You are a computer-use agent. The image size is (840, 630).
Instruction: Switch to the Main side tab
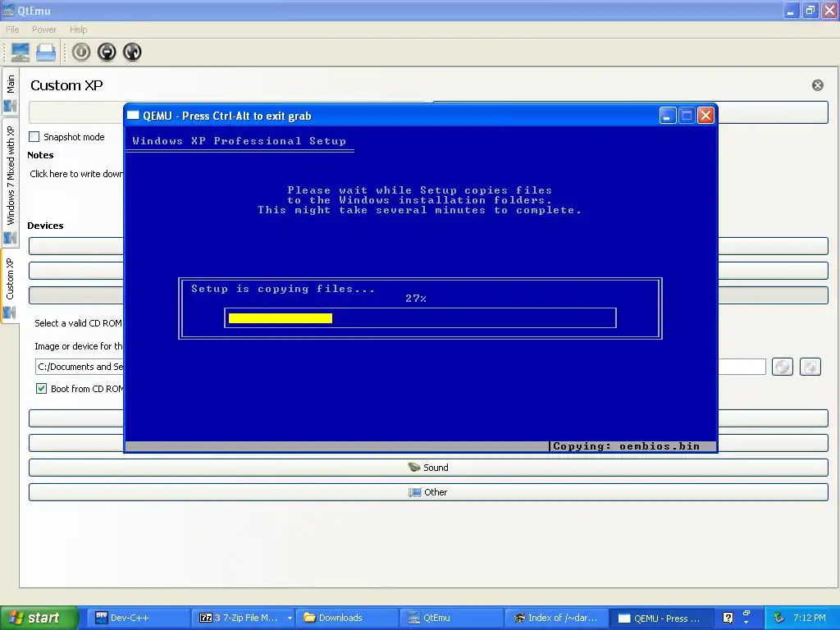tap(10, 92)
